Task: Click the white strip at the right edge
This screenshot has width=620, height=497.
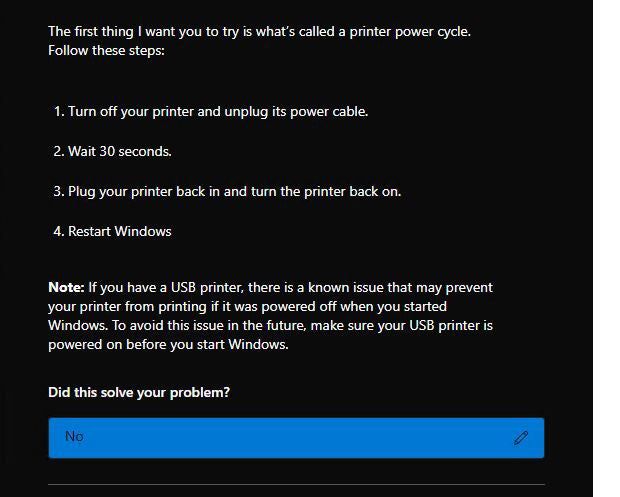Action: [606, 248]
